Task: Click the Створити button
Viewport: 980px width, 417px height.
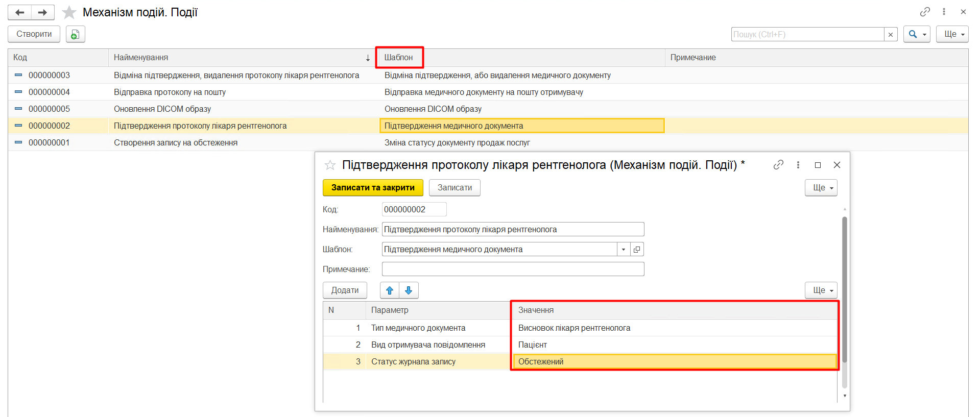Action: pos(34,34)
